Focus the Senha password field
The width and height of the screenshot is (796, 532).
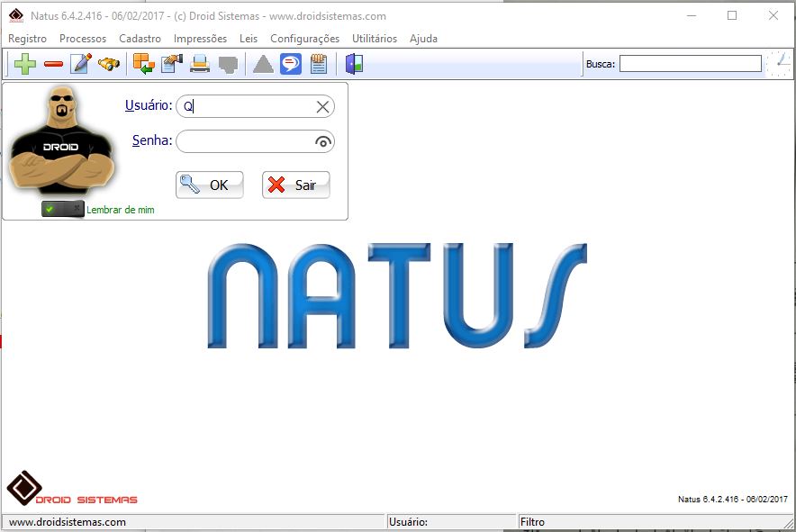coord(255,141)
